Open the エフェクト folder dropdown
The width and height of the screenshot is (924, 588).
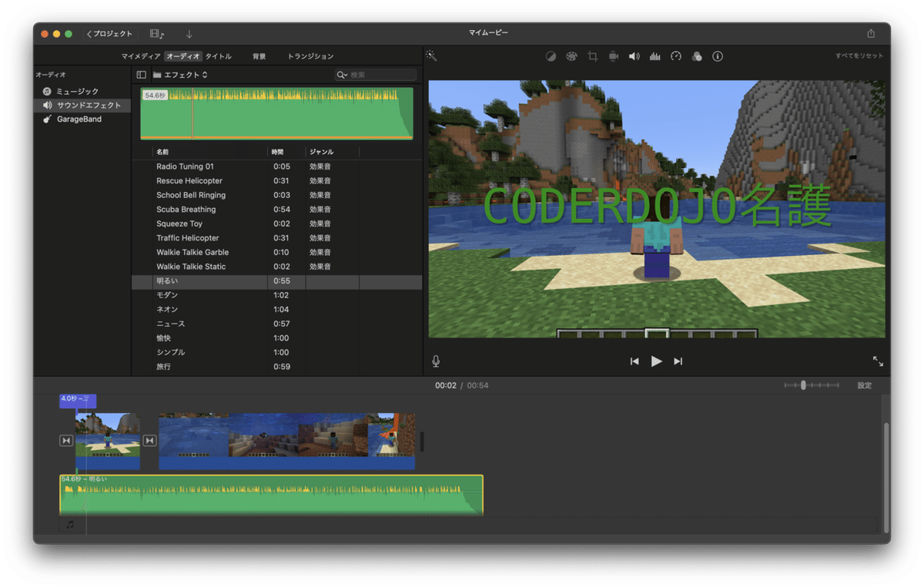[180, 75]
